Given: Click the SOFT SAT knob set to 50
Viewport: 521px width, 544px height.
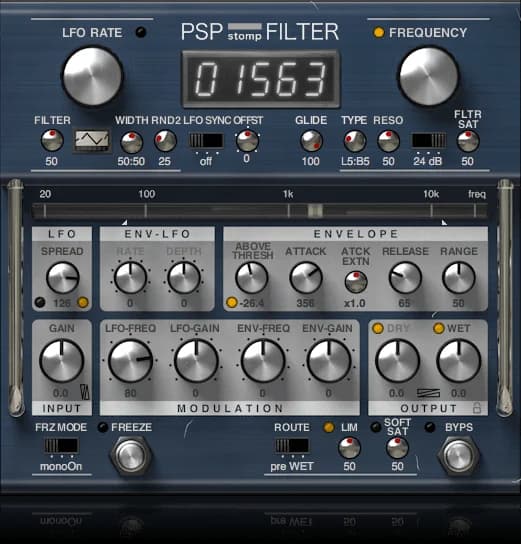Looking at the screenshot, I should pos(397,448).
